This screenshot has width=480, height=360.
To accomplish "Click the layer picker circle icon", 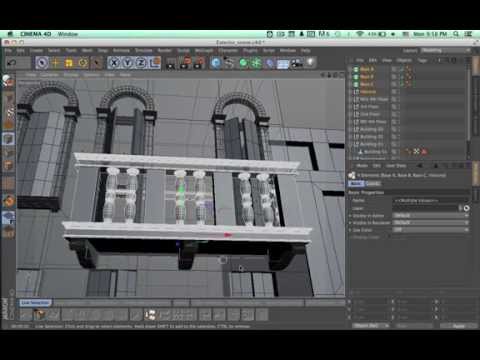I will coord(466,208).
